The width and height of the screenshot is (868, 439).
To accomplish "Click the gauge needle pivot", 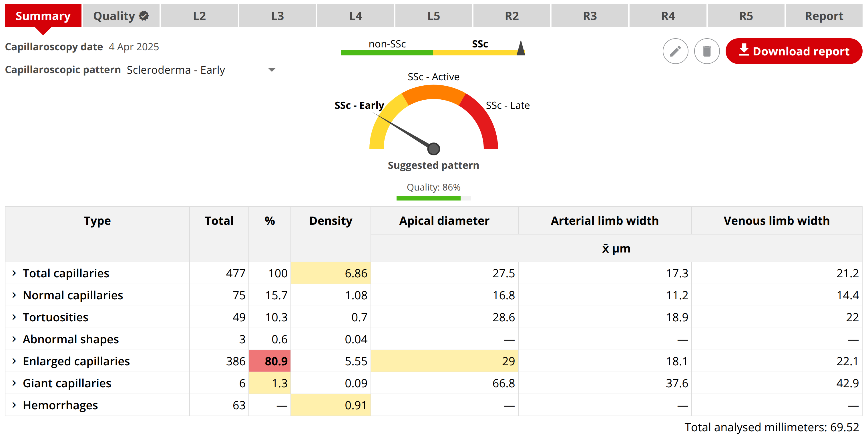I will 433,149.
